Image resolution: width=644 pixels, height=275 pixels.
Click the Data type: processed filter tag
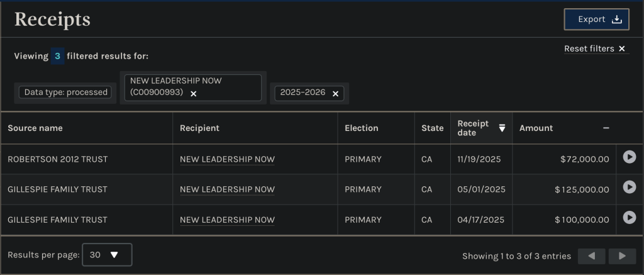point(66,93)
